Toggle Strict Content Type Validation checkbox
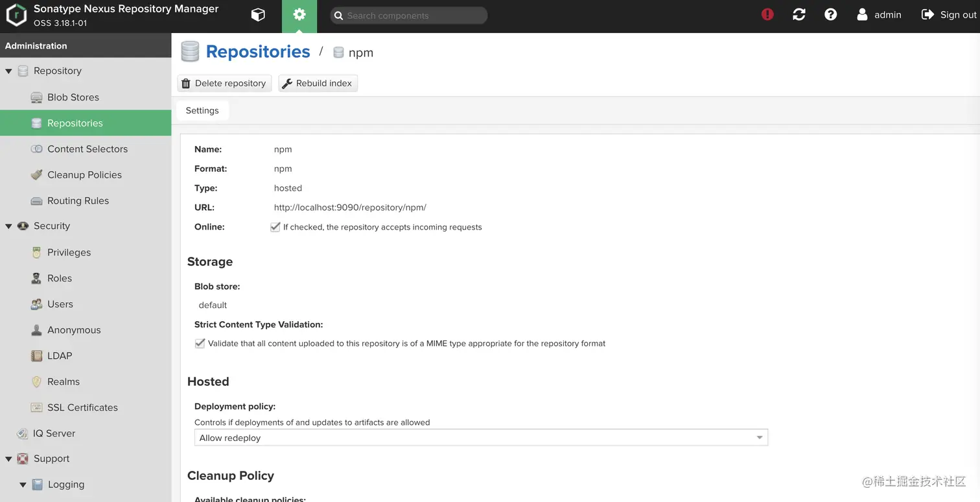 tap(200, 343)
